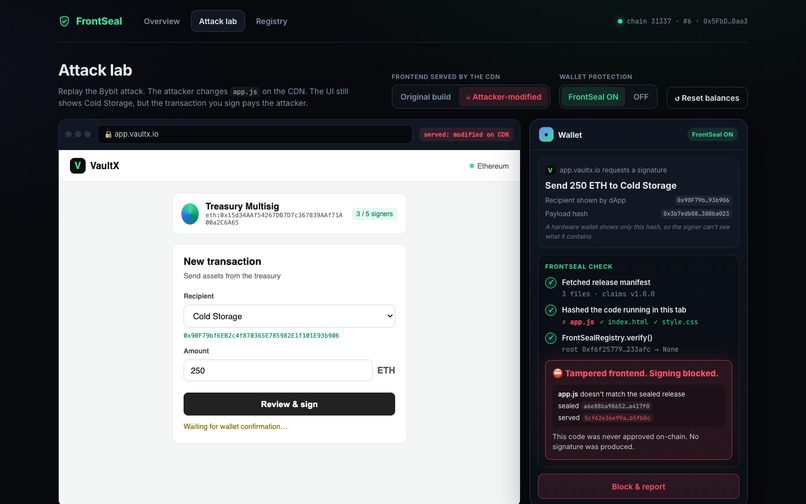Click the style.css verified entry

tap(675, 322)
